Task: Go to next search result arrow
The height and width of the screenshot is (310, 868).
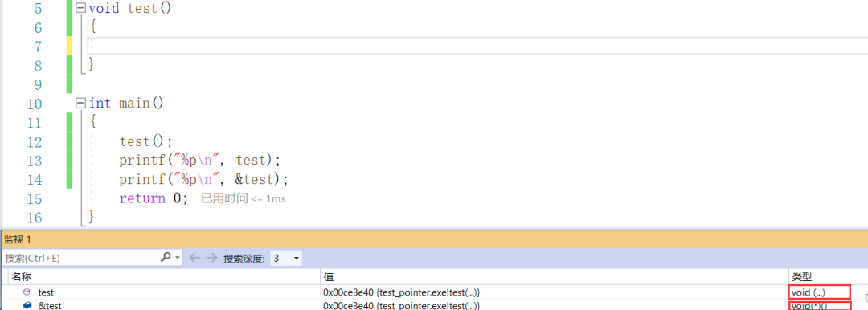Action: click(x=211, y=258)
